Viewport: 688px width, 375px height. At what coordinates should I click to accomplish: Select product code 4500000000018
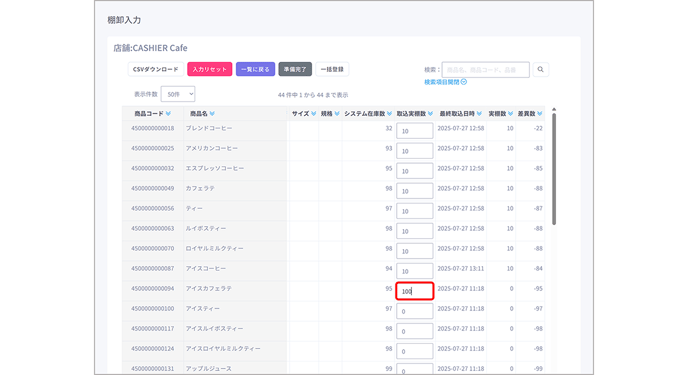[152, 128]
